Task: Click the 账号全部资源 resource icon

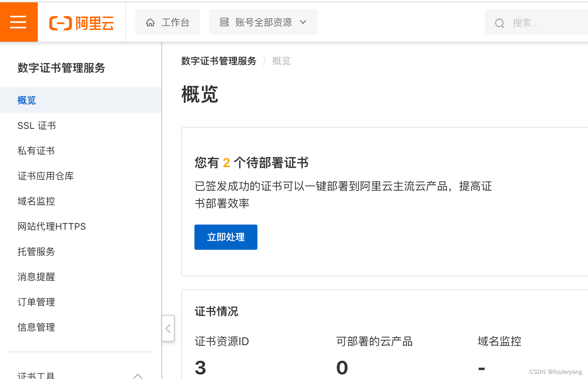Action: 224,22
